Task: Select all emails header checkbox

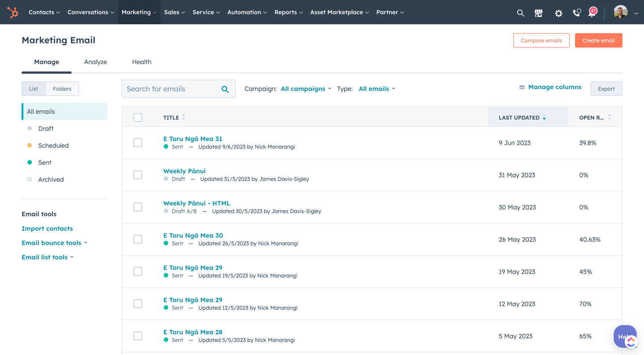Action: click(138, 117)
